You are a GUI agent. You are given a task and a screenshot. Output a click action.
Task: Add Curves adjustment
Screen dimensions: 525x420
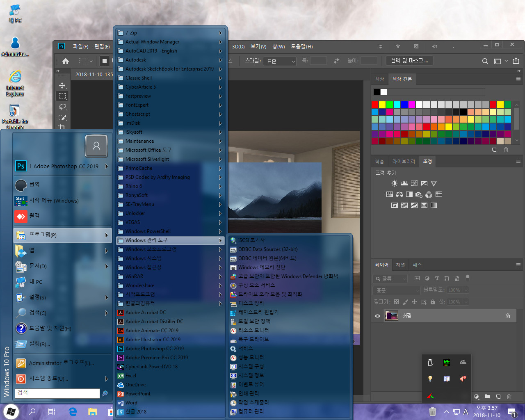pos(414,183)
